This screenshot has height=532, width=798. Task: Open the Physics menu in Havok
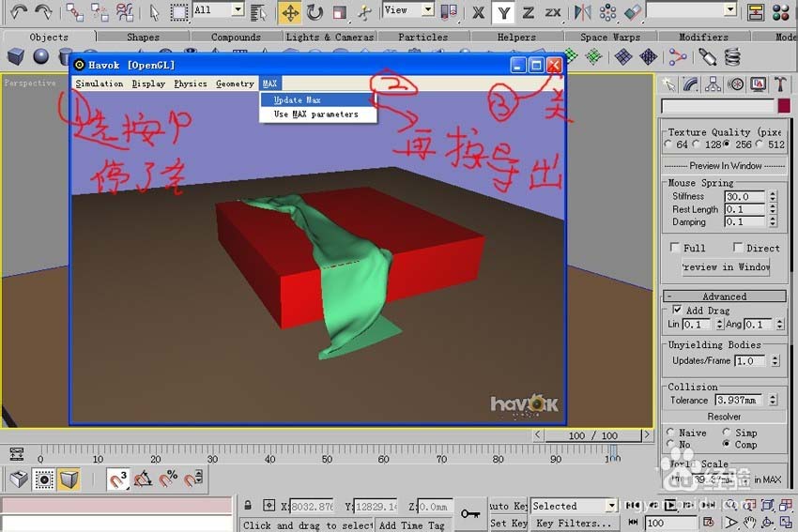[x=191, y=84]
